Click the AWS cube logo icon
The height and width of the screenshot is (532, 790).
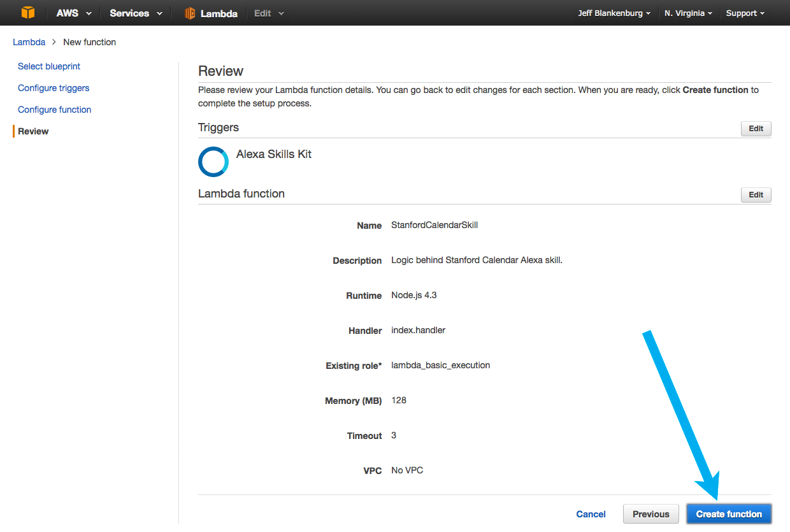tap(28, 13)
